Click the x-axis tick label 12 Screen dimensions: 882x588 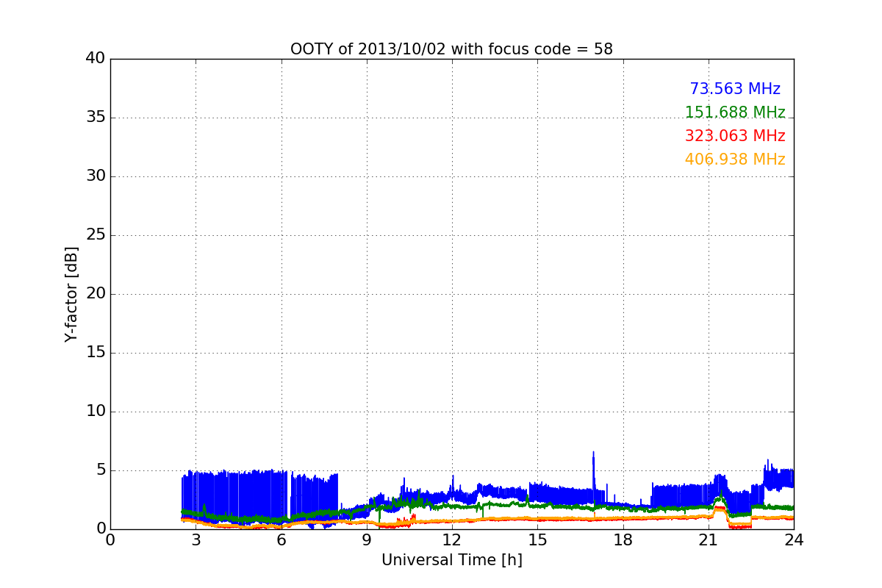(452, 540)
